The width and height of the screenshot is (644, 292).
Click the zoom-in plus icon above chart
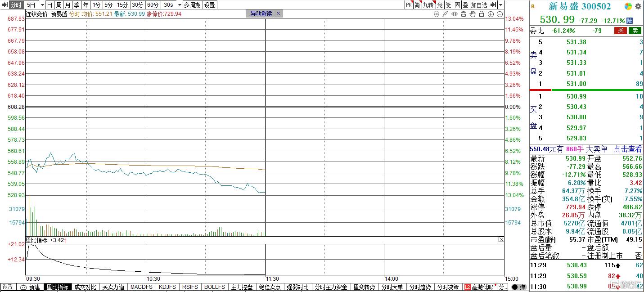pyautogui.click(x=491, y=14)
